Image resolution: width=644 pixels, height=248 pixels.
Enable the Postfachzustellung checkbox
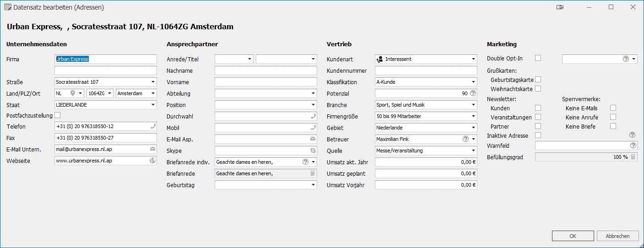58,115
